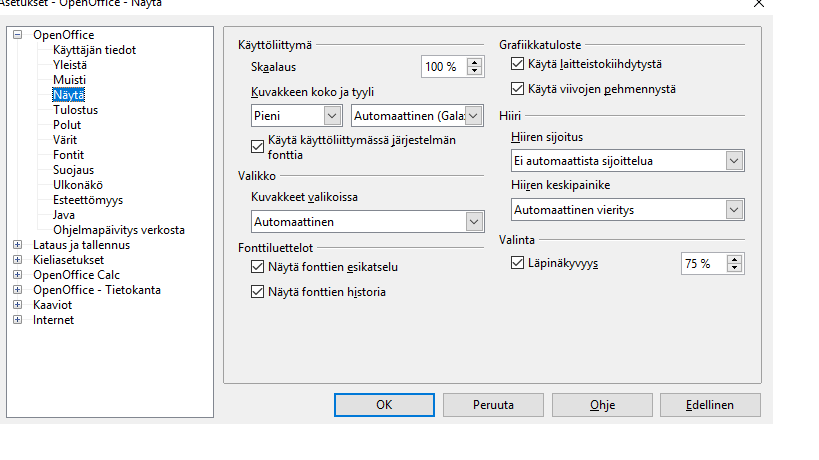Open the icon size dropdown Pieni

pos(332,116)
